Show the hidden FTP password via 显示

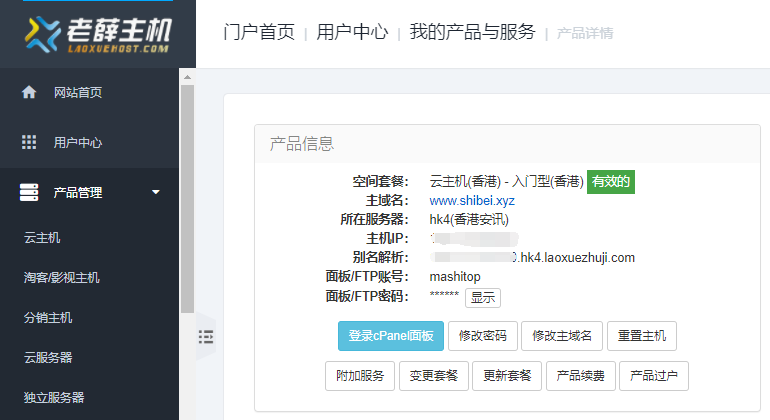(482, 297)
